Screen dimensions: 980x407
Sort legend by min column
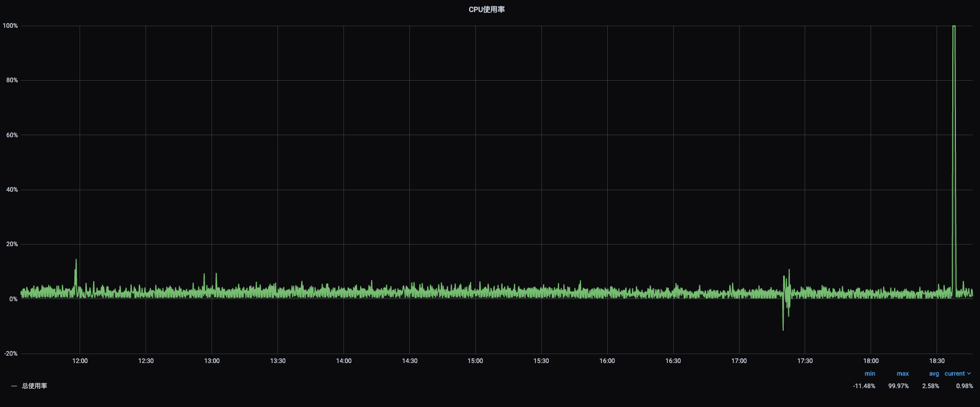pos(870,373)
